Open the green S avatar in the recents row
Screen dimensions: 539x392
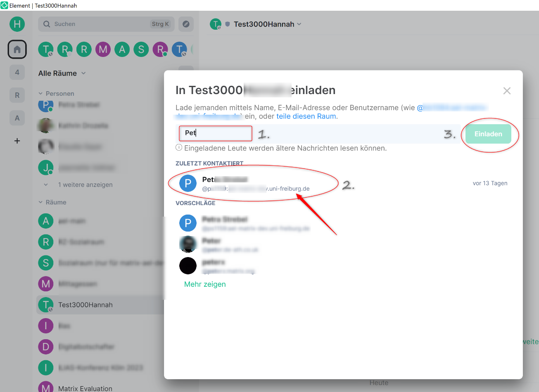[141, 50]
